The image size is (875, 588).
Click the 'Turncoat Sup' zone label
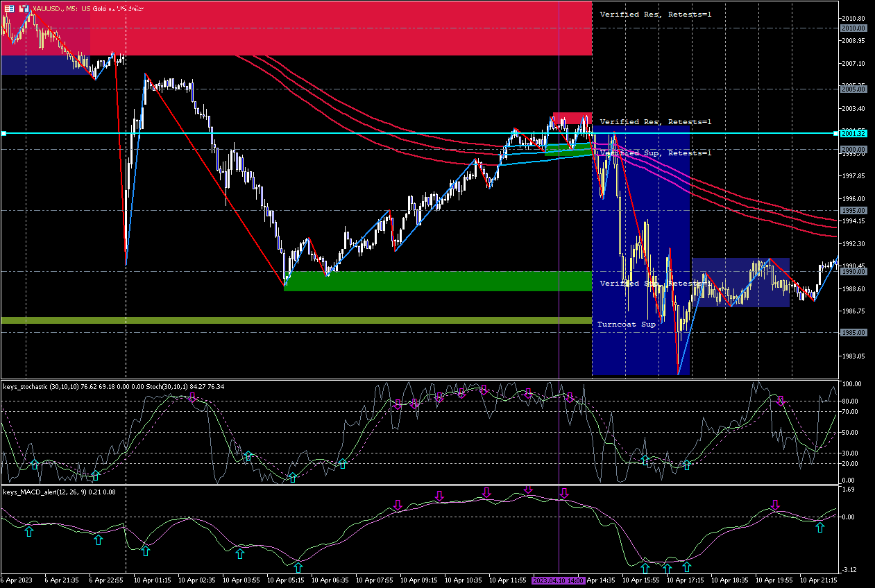(x=627, y=325)
